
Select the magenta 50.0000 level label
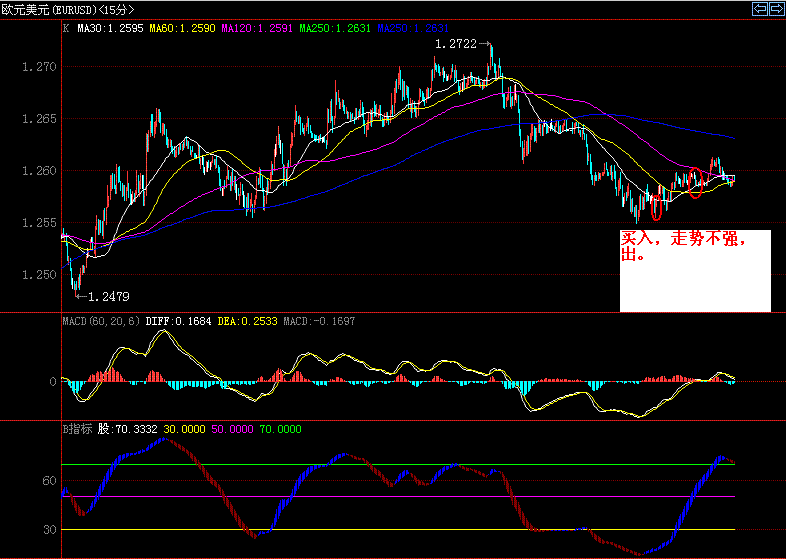tap(233, 429)
